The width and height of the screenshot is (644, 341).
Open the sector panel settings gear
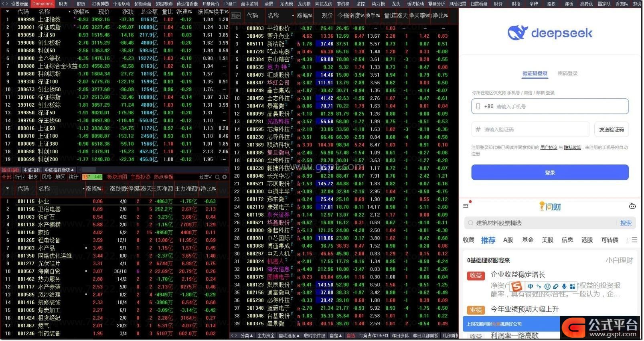point(225,177)
